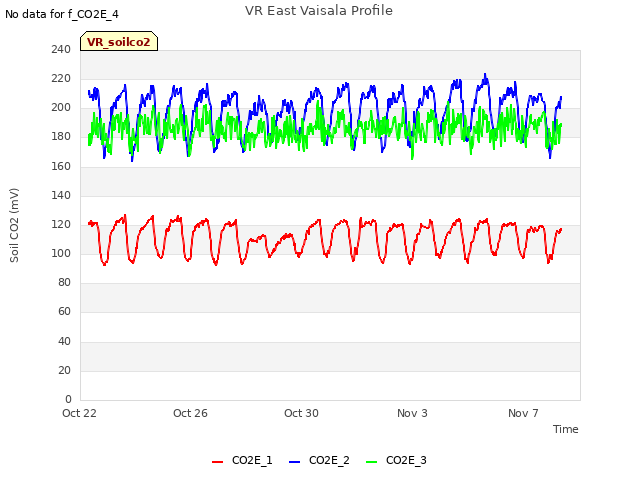This screenshot has width=640, height=480.
Task: Click the 'No data for f_CO2E_4' message
Action: (x=62, y=14)
